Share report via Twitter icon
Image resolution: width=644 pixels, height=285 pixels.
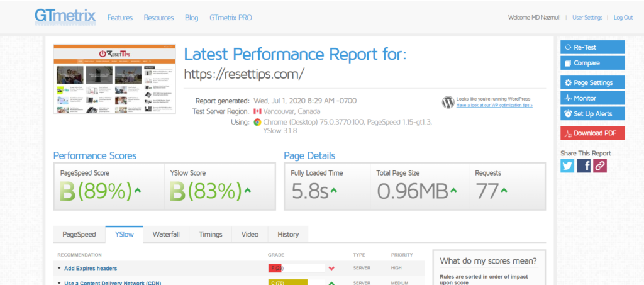tap(567, 165)
